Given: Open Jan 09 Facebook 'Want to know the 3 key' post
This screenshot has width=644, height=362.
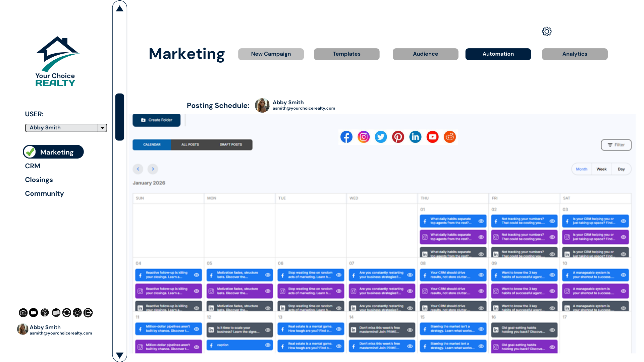Looking at the screenshot, I should 524,275.
